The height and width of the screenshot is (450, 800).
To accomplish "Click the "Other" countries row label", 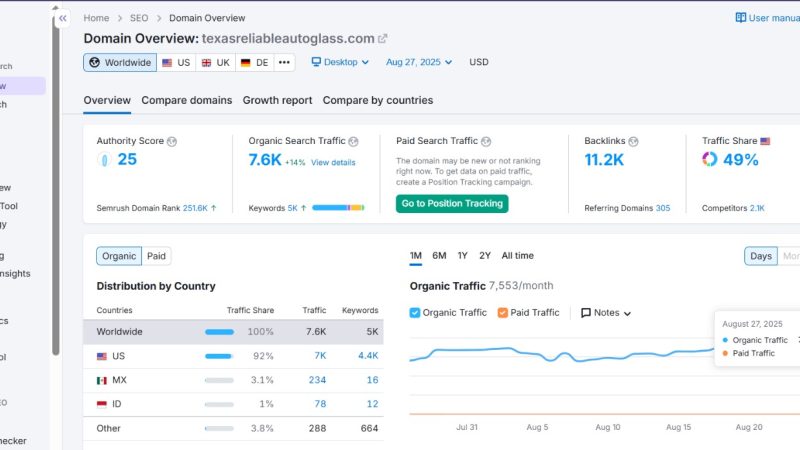I will pyautogui.click(x=109, y=429).
